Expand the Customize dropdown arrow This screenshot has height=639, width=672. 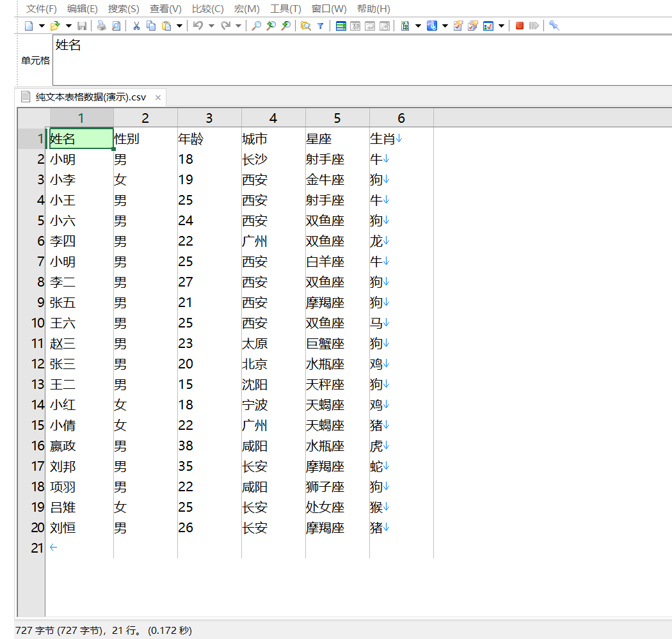click(501, 26)
